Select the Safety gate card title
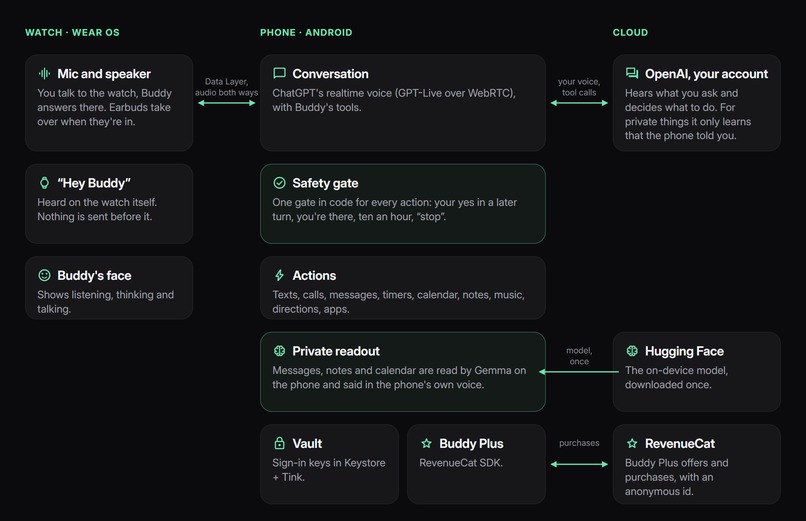The image size is (806, 521). coord(325,183)
